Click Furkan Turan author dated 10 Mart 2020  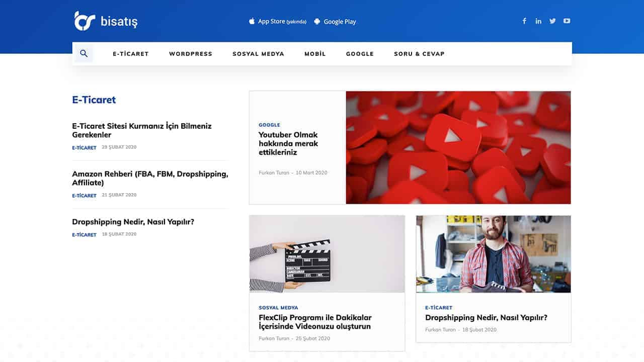274,172
